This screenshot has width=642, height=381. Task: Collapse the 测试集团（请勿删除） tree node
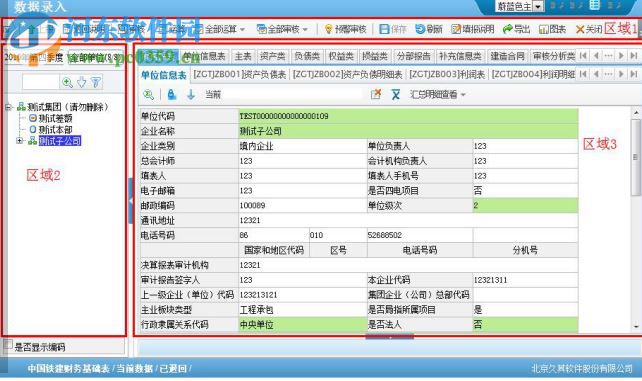click(8, 107)
